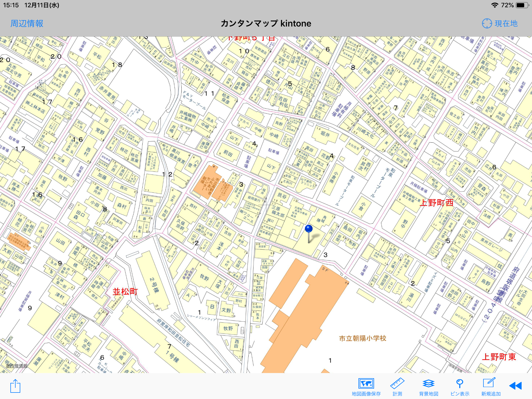Tap the 平松忠夫 building label
The image size is (532, 399).
tap(87, 345)
